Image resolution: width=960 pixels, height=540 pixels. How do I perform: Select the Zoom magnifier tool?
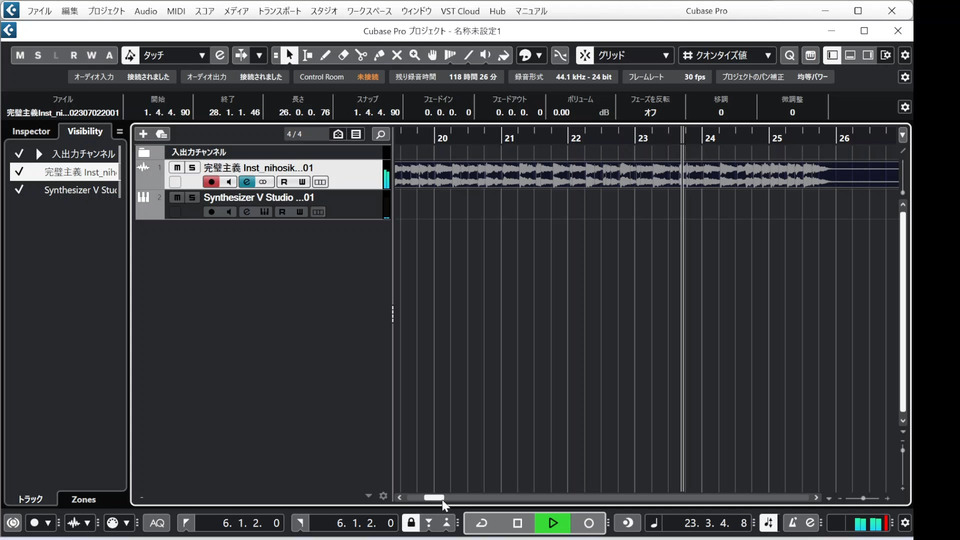[x=414, y=55]
